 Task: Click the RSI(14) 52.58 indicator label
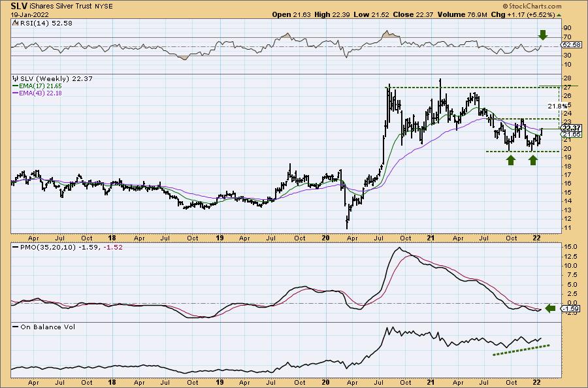(x=46, y=24)
